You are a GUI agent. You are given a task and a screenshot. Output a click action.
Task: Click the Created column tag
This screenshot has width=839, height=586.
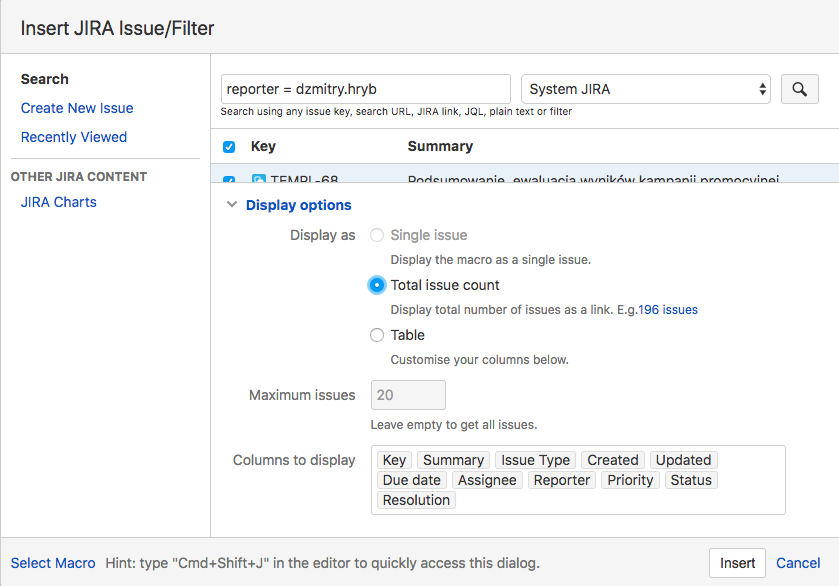pyautogui.click(x=613, y=460)
